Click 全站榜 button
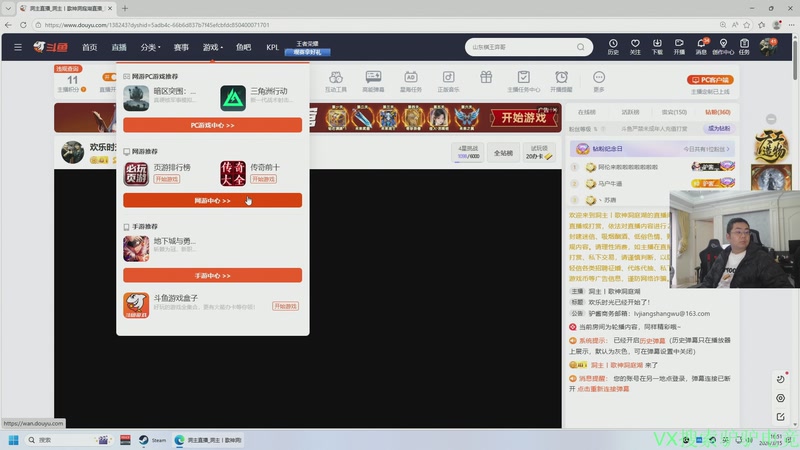Image resolution: width=800 pixels, height=450 pixels. 503,153
